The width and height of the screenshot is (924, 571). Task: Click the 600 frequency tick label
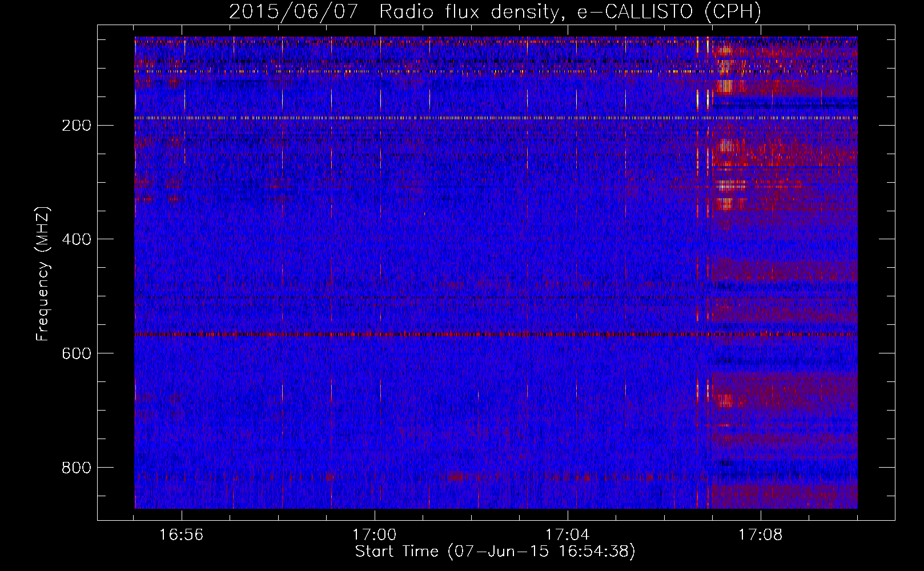point(76,354)
